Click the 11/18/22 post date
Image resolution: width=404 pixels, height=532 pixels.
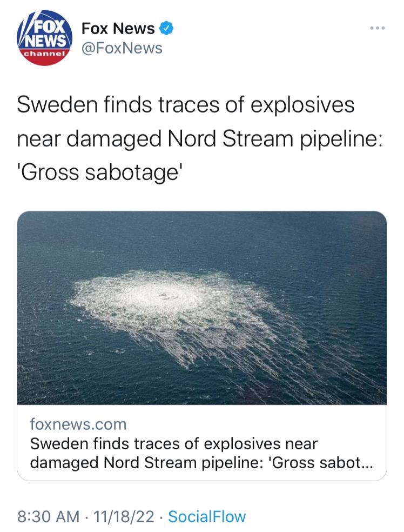point(124,516)
